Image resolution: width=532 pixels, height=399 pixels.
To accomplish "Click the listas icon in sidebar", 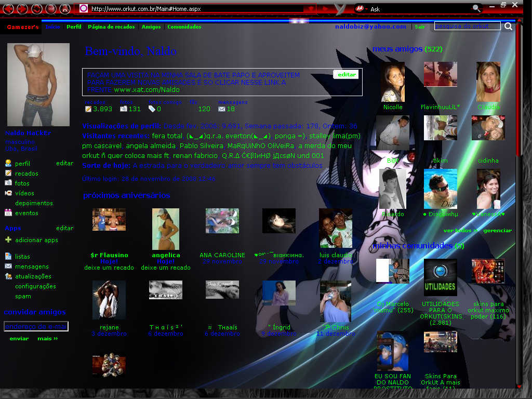I will [x=8, y=256].
